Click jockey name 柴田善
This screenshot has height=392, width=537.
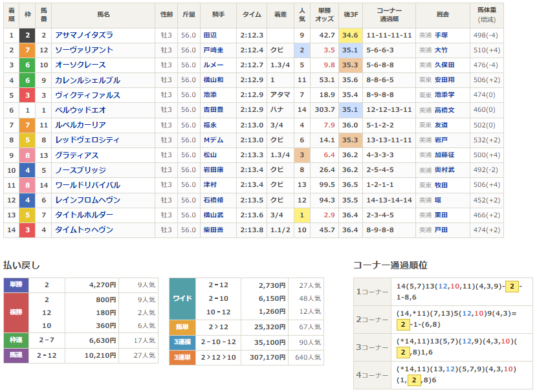(x=214, y=230)
